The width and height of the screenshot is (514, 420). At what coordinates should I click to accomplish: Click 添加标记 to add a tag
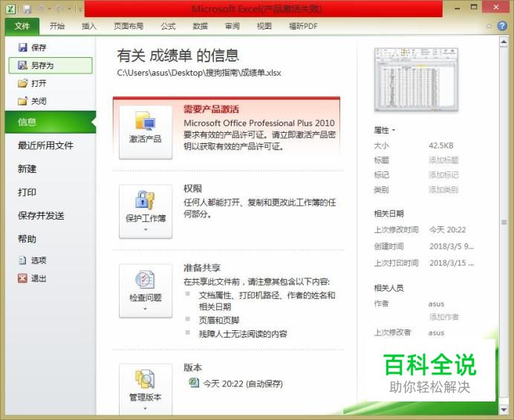443,175
